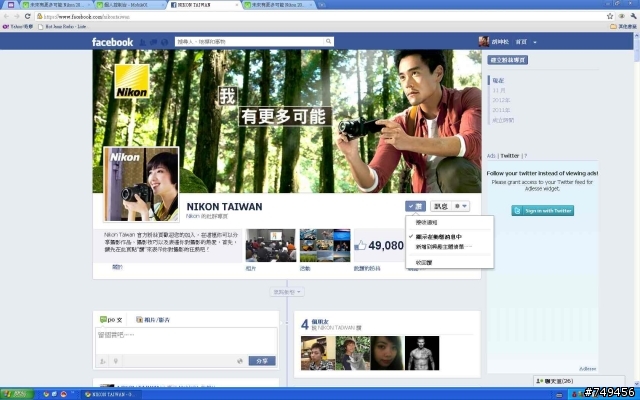Open the first friend photo thumbnail

point(318,353)
